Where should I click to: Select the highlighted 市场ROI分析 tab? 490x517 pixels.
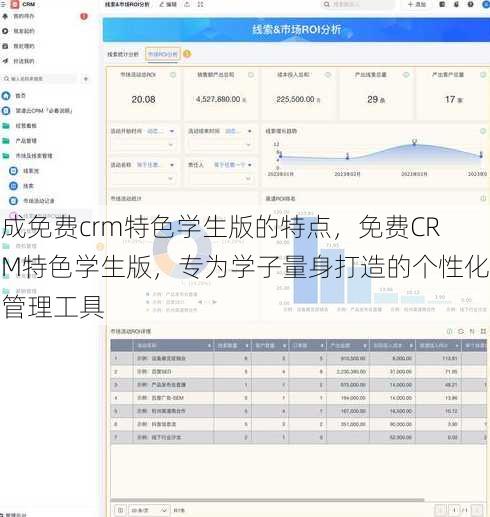[163, 54]
